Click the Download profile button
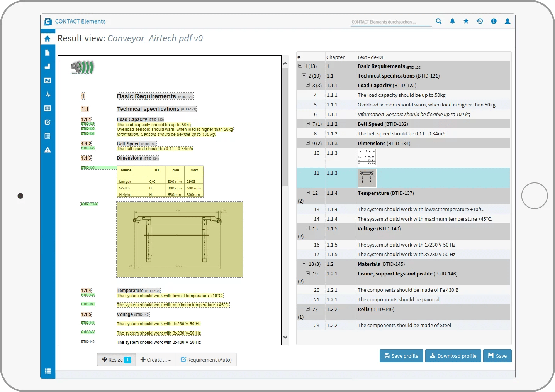 [x=453, y=356]
